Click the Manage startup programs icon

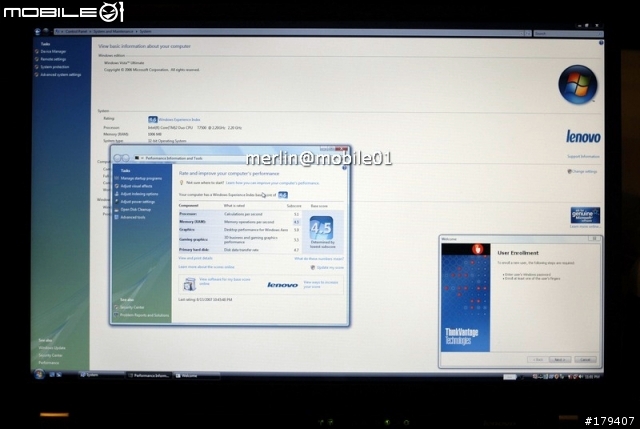117,178
